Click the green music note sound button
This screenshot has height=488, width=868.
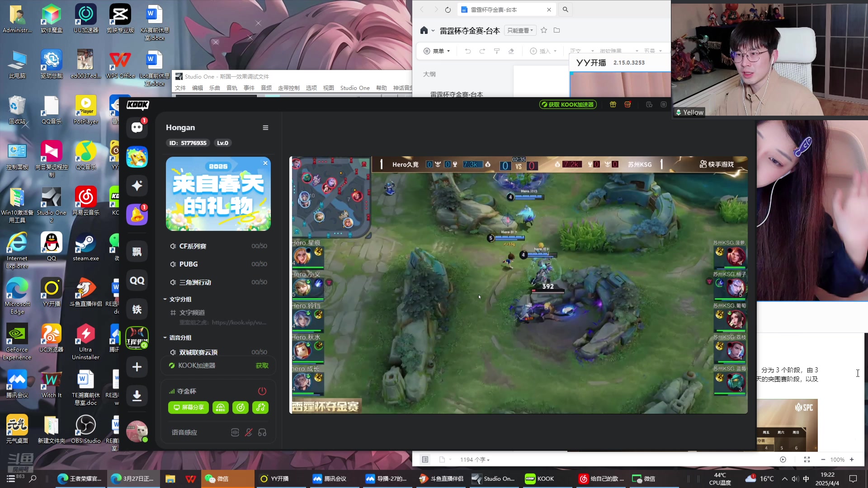[260, 408]
